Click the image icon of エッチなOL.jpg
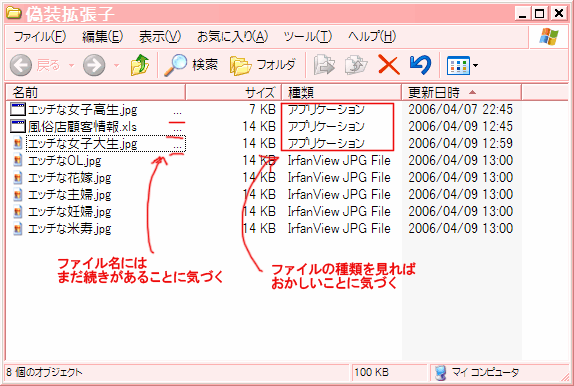574x386 pixels. click(18, 160)
